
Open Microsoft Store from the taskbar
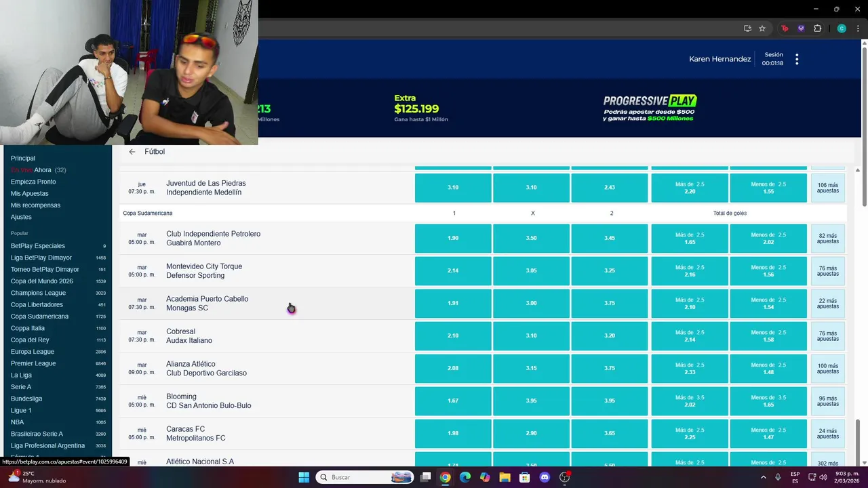click(x=524, y=477)
